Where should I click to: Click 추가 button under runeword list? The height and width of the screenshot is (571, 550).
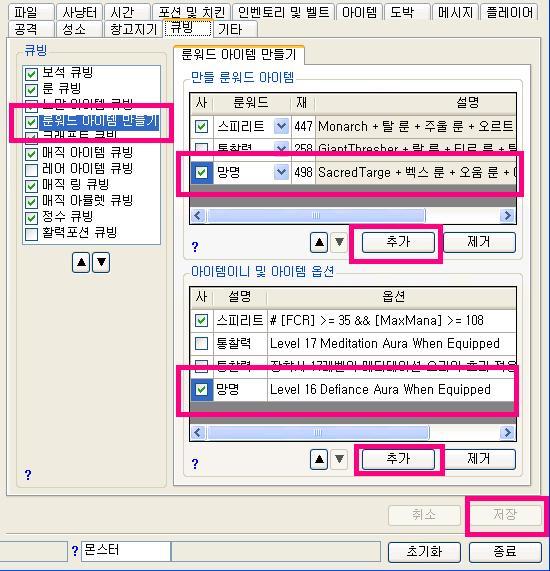pos(398,242)
